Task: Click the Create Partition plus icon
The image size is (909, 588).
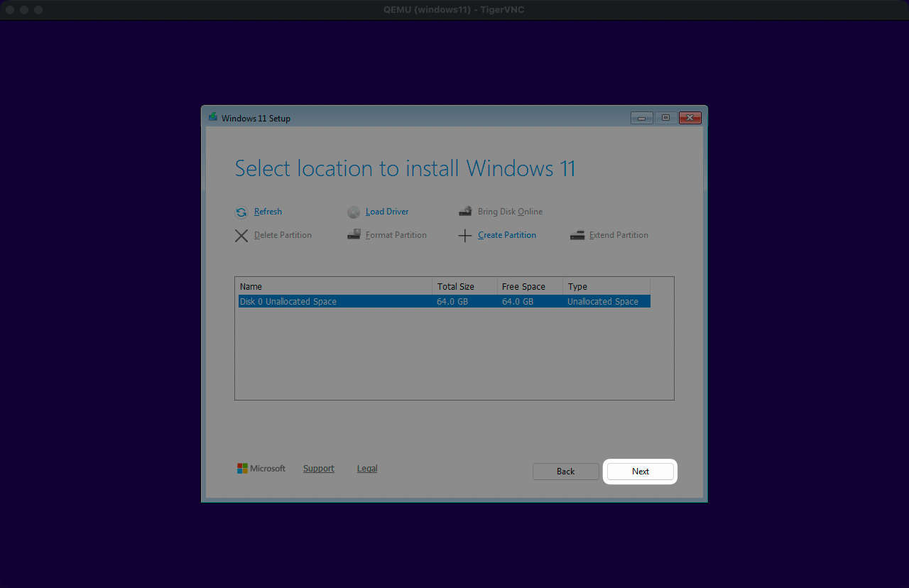Action: tap(465, 236)
